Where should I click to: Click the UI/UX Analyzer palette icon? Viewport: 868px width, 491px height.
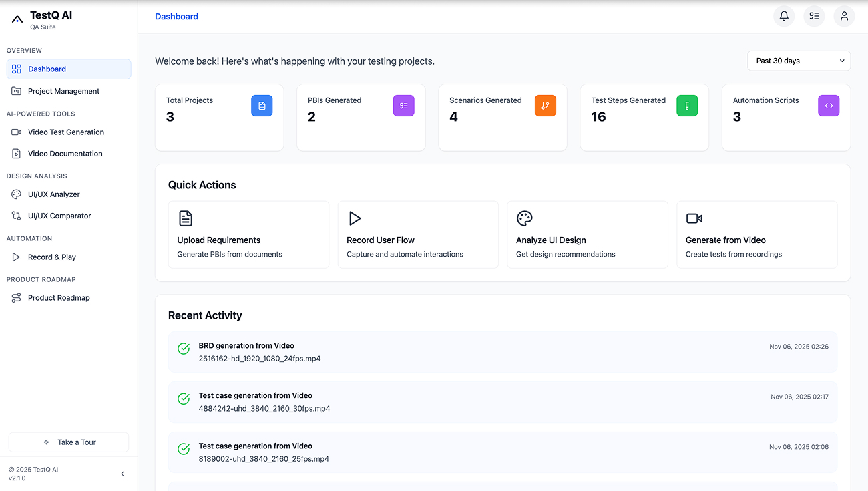[15, 194]
